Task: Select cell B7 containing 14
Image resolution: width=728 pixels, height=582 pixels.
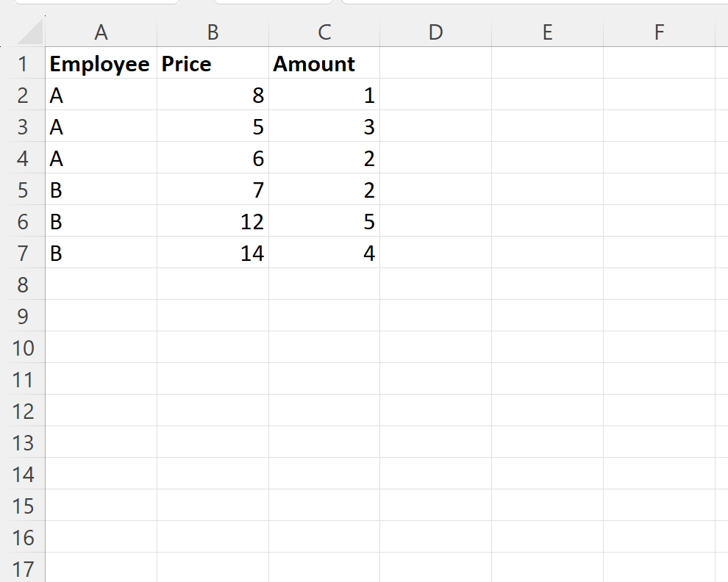Action: pos(213,253)
